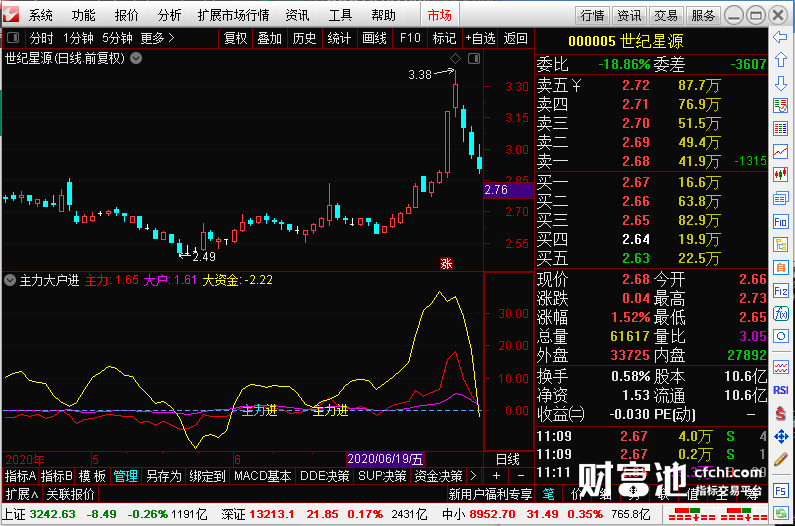Open the 扩展市场行情 menu

pos(233,15)
